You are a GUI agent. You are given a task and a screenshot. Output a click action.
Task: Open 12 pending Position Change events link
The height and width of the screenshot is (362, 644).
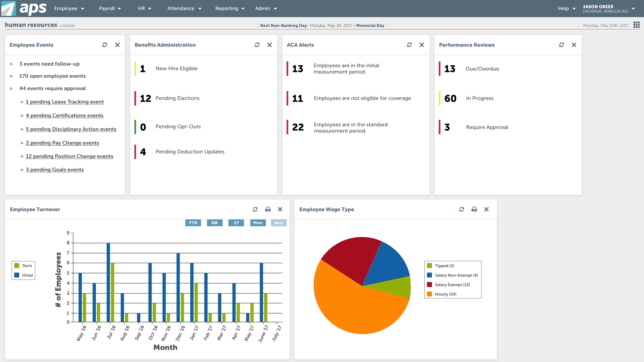tap(69, 156)
